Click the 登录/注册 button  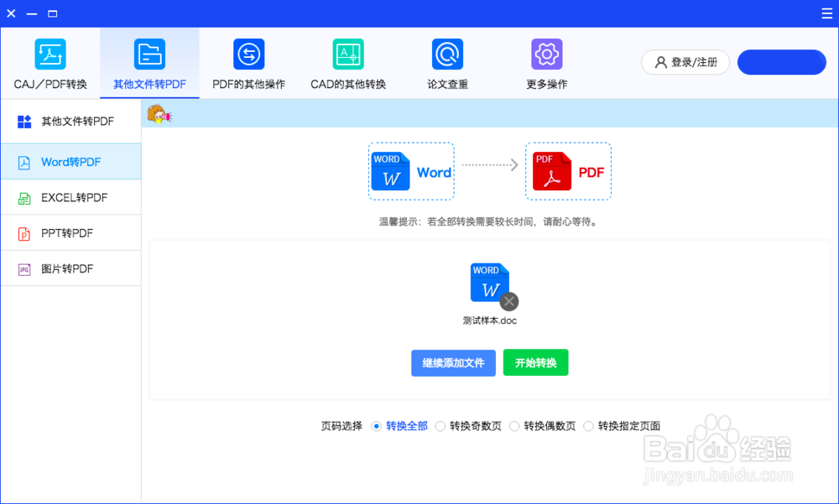coord(685,63)
